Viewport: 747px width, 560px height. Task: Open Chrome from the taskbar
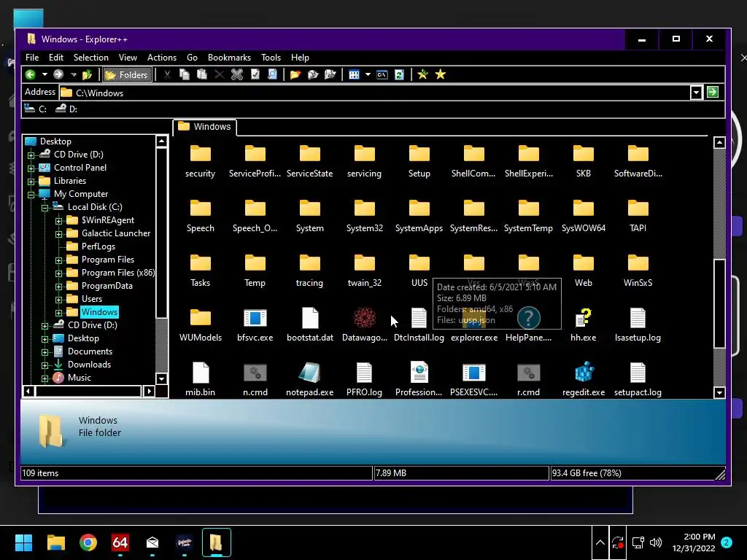pos(88,542)
